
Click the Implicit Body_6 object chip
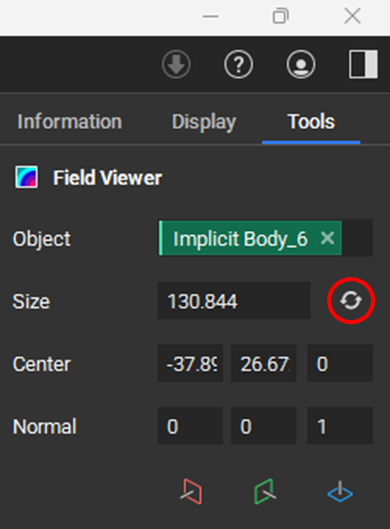tap(250, 238)
